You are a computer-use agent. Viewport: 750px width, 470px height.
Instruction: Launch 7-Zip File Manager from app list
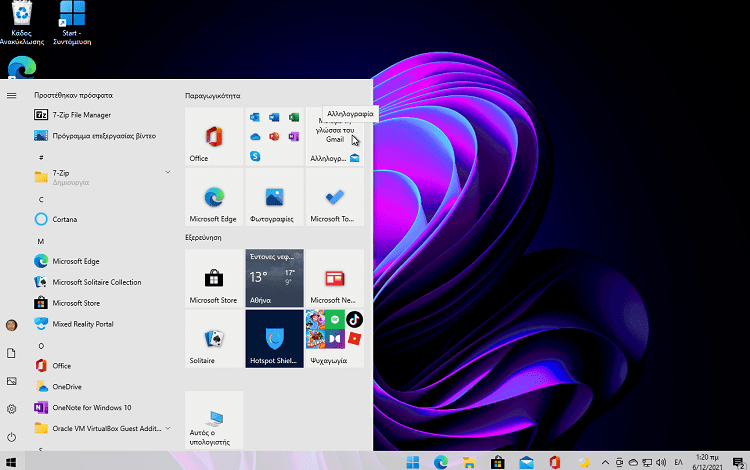103,115
